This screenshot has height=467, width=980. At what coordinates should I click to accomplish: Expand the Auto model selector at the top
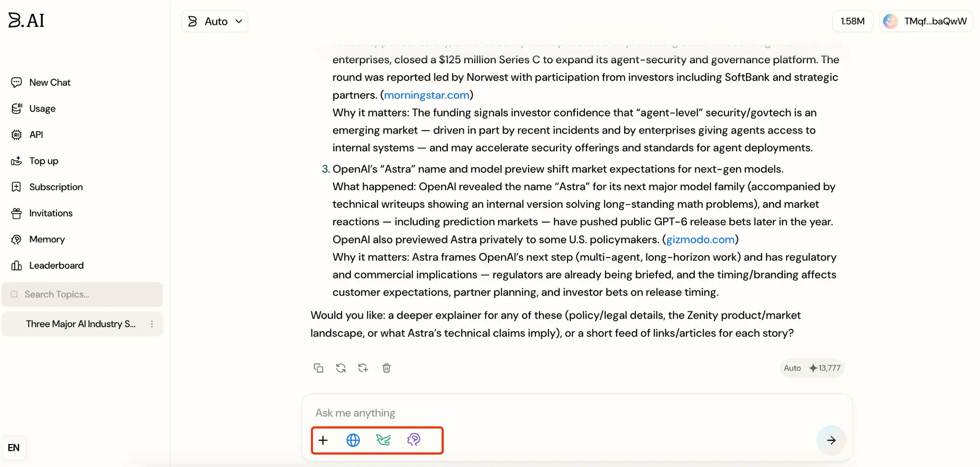tap(215, 21)
